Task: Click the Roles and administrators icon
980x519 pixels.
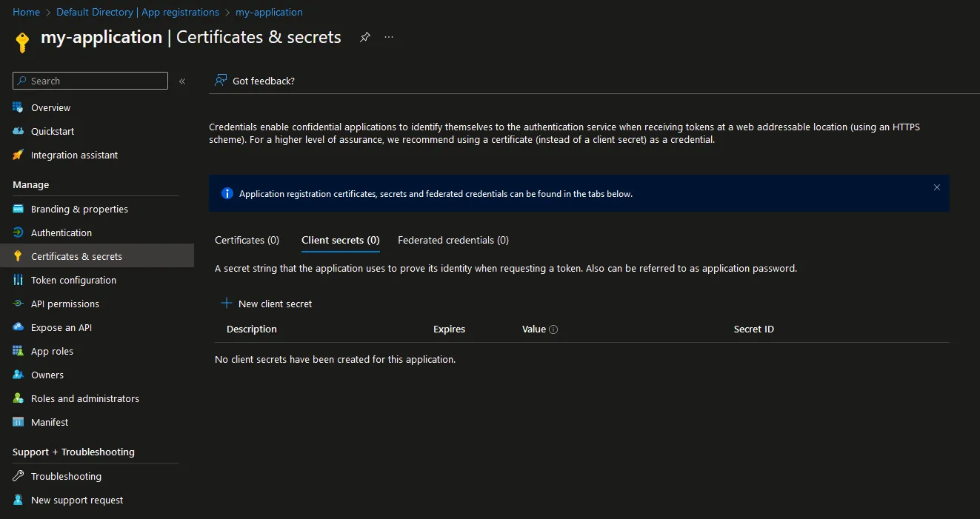Action: coord(19,398)
